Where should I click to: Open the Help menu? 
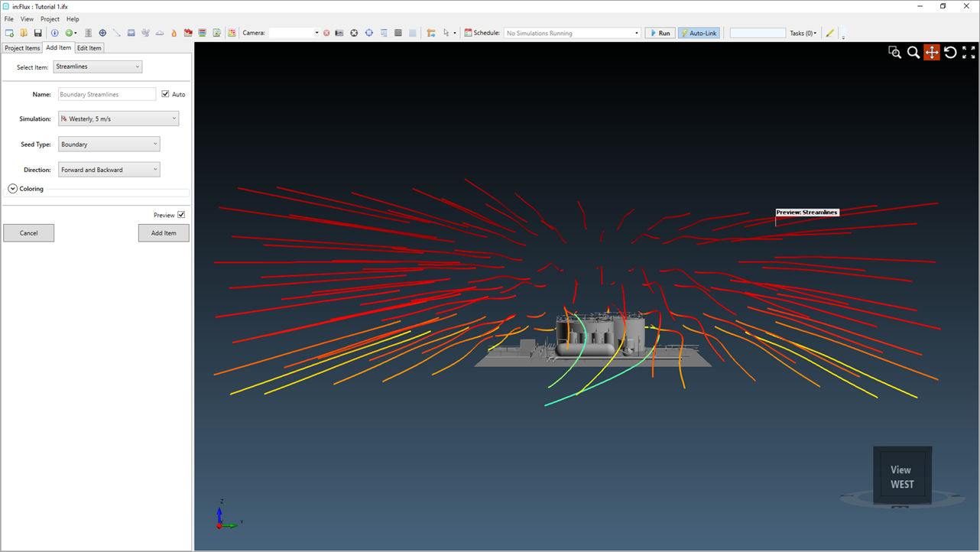[73, 19]
